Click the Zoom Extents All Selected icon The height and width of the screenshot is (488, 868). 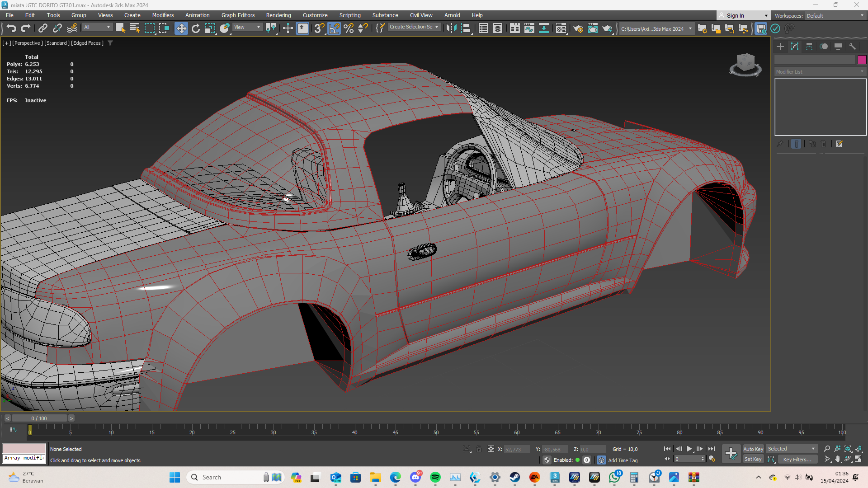tap(858, 449)
